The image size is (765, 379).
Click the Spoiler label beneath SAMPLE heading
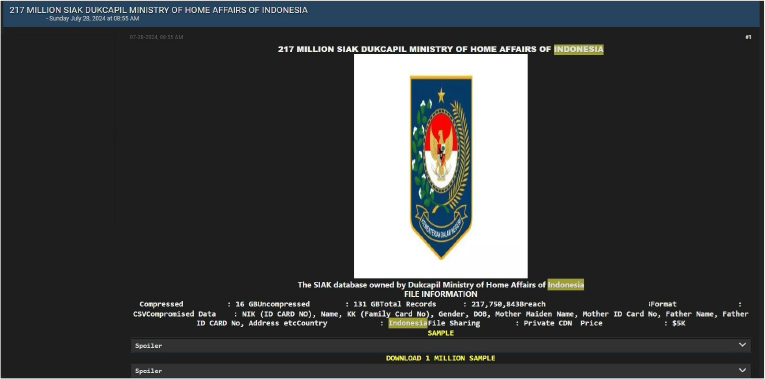[x=148, y=345]
